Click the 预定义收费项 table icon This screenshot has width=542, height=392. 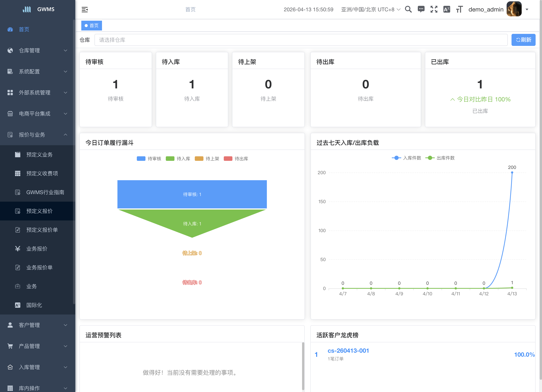tap(18, 173)
